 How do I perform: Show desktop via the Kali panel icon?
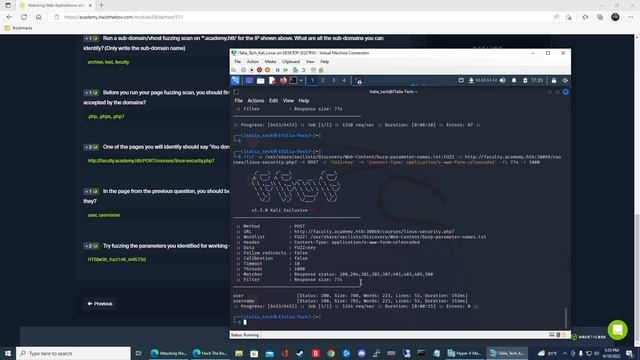[x=249, y=81]
